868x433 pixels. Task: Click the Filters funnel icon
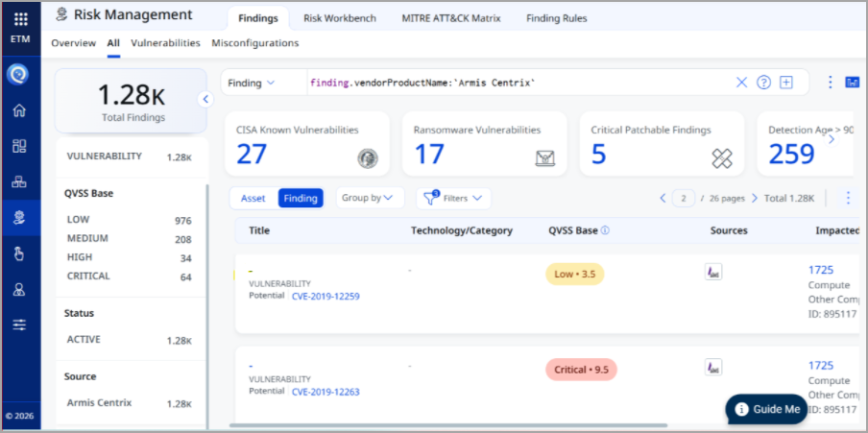(431, 198)
